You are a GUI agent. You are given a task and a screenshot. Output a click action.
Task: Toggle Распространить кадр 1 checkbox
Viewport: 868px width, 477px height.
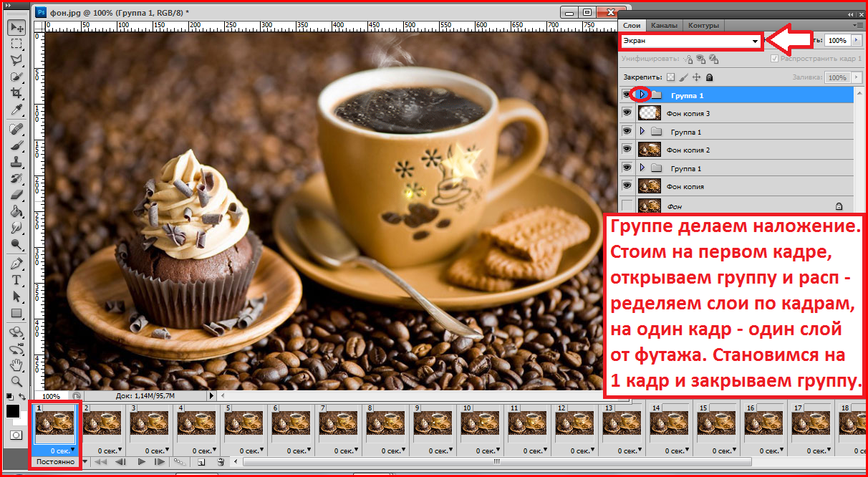click(x=773, y=59)
